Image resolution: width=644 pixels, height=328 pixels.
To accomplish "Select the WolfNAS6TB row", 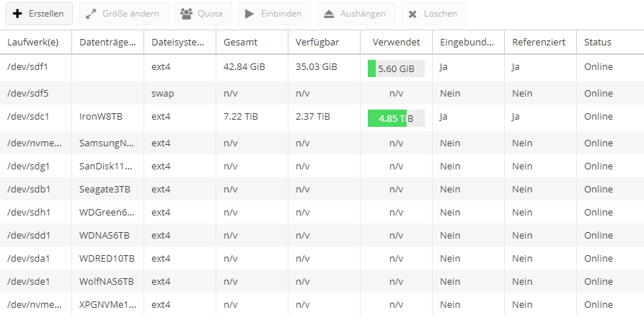I will [322, 281].
